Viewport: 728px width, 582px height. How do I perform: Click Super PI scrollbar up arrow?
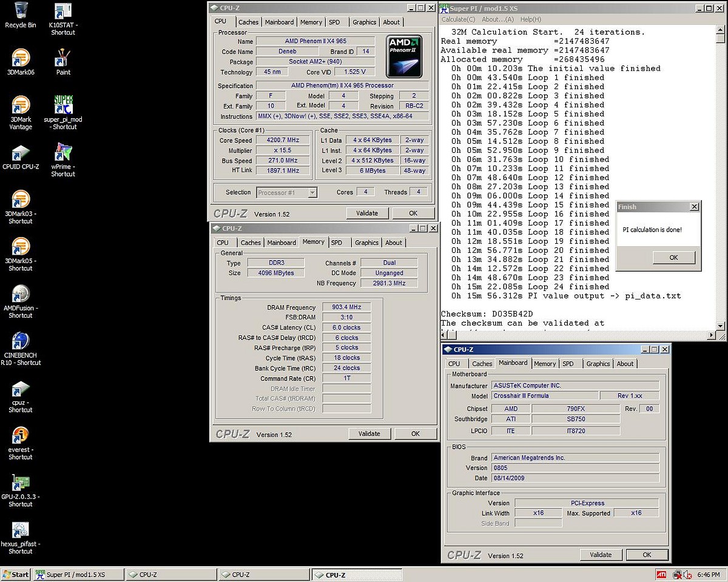[721, 30]
